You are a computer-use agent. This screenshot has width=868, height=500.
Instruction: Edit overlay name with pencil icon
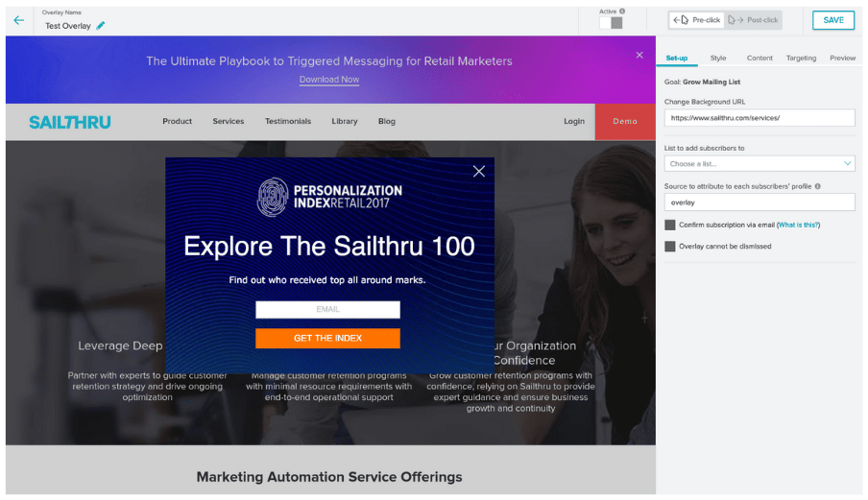101,26
